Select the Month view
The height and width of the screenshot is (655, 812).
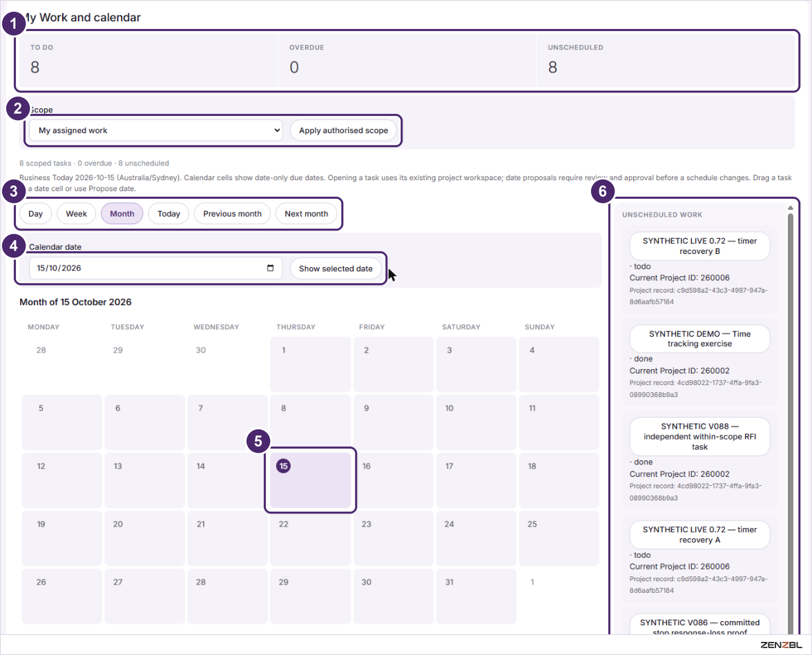pyautogui.click(x=122, y=213)
